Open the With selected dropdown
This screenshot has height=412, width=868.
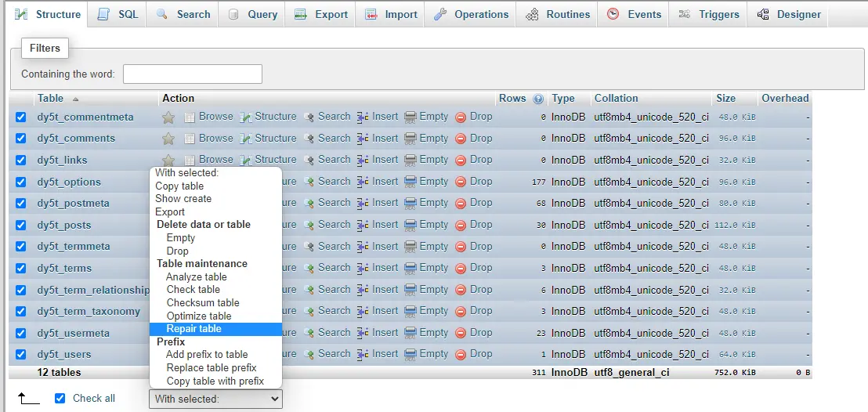coord(215,399)
